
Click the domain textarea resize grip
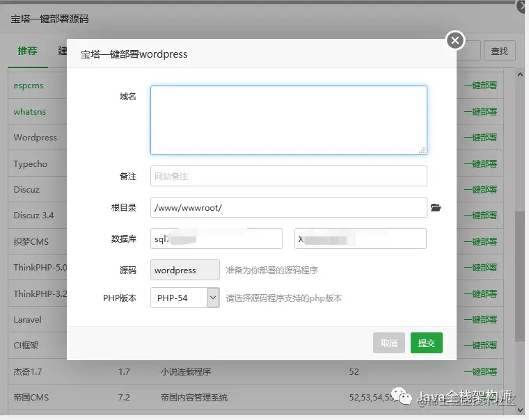coord(422,150)
